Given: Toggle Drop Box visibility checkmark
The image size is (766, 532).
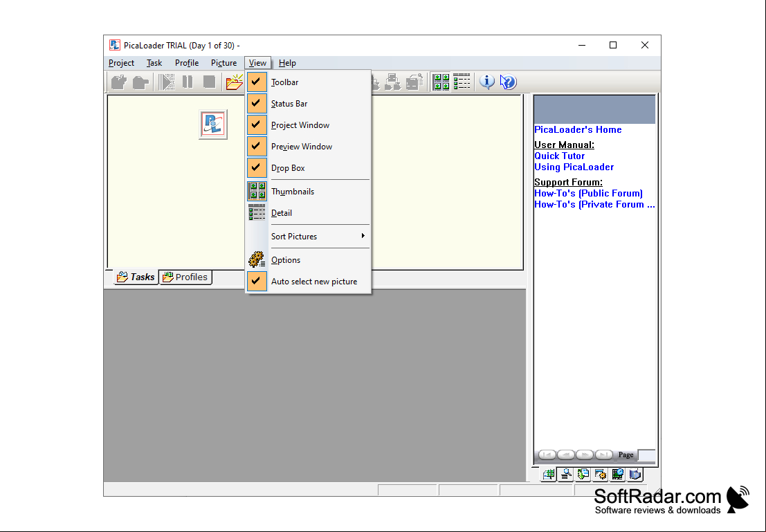Looking at the screenshot, I should point(257,168).
